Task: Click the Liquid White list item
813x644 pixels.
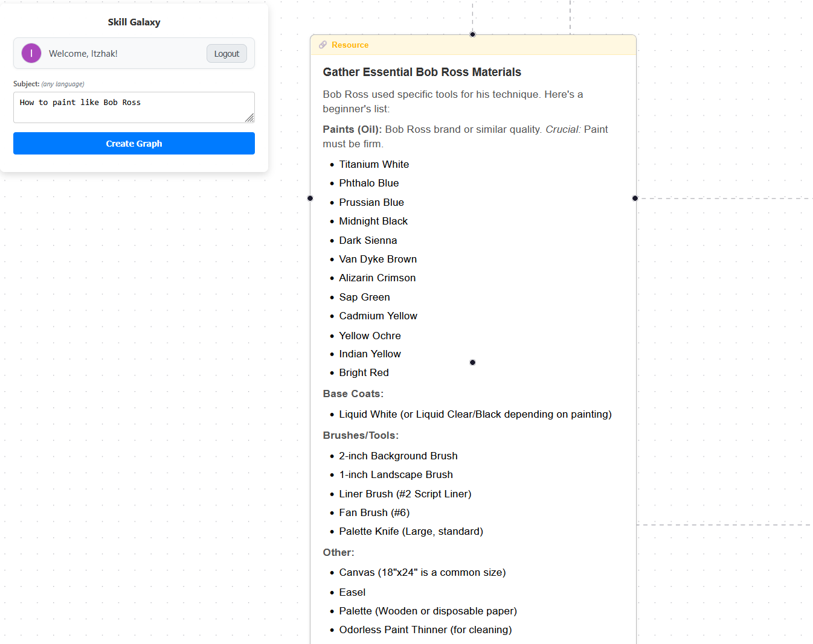Action: coord(475,414)
